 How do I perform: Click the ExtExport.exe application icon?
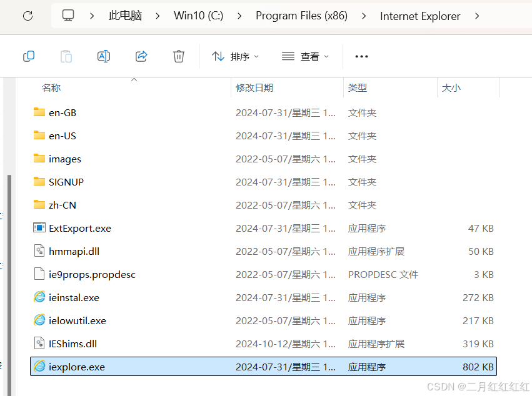(39, 228)
